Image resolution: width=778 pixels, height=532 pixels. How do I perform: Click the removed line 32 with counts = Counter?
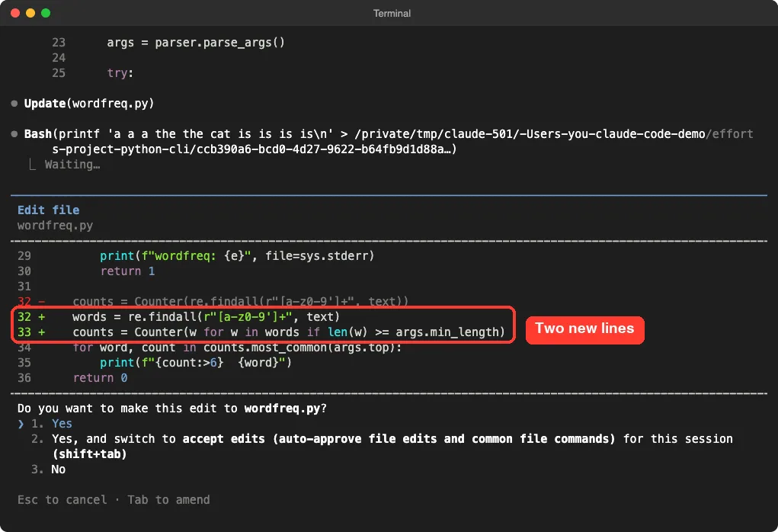pos(213,302)
